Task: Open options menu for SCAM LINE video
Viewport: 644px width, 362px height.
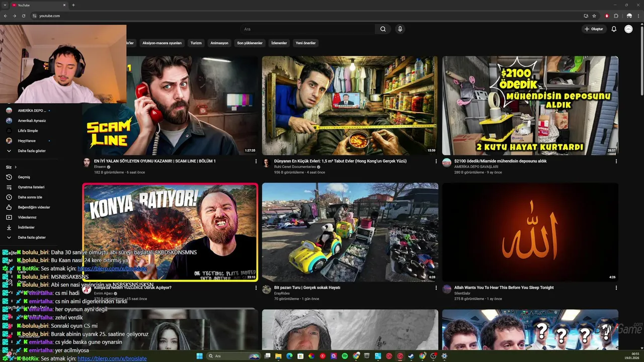Action: point(256,161)
